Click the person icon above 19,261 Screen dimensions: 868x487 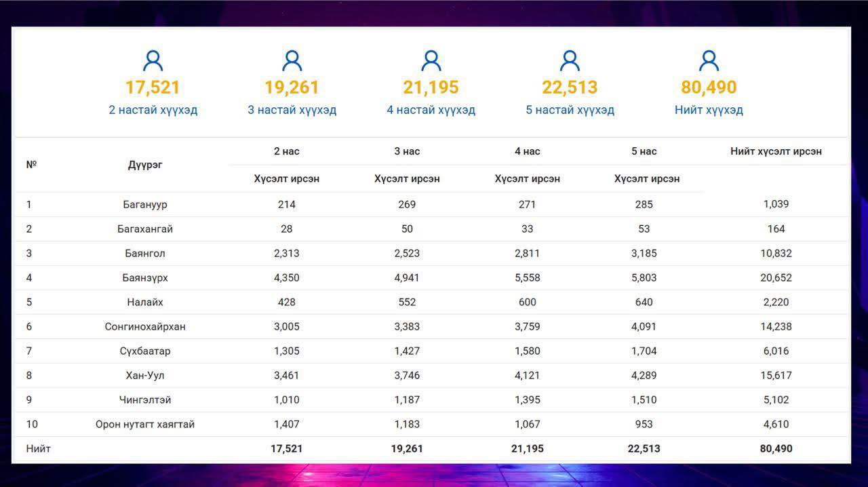[x=292, y=61]
